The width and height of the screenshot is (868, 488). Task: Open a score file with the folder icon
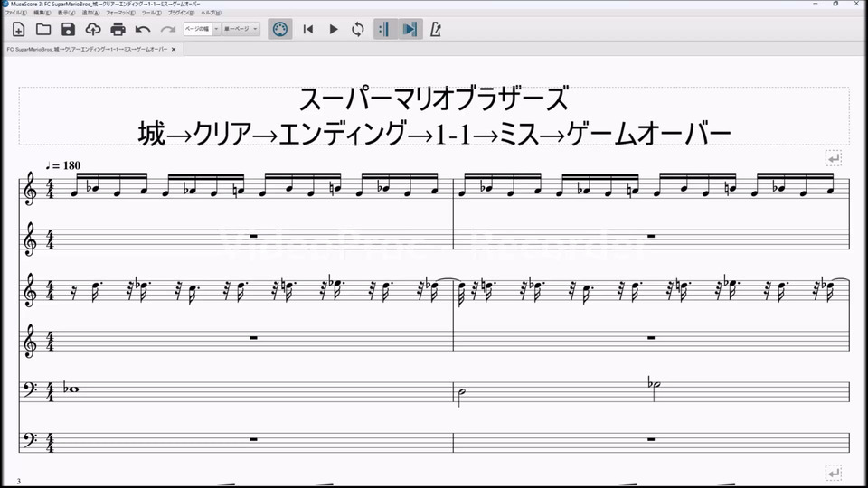click(43, 29)
